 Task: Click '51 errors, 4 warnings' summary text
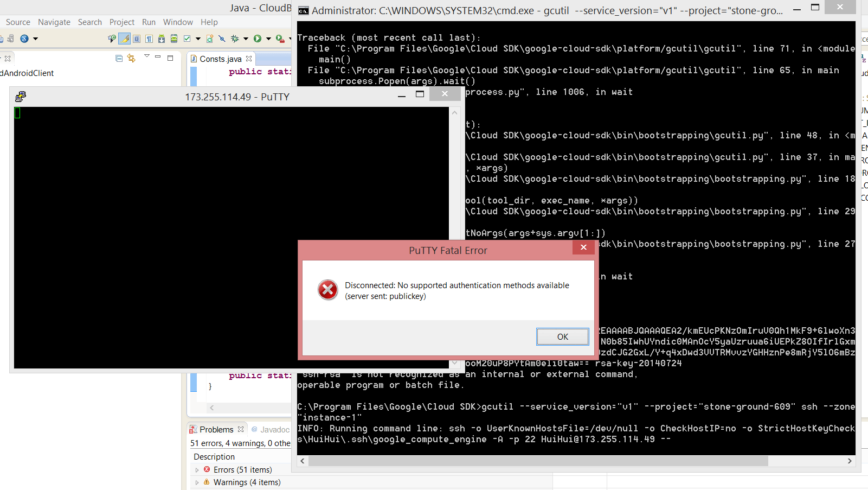pyautogui.click(x=240, y=443)
